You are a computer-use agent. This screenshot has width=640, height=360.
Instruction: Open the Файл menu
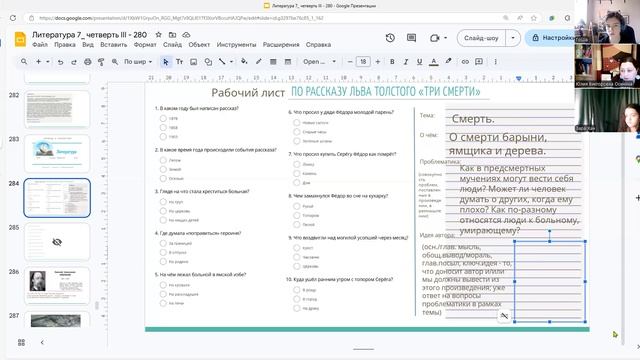click(x=40, y=45)
